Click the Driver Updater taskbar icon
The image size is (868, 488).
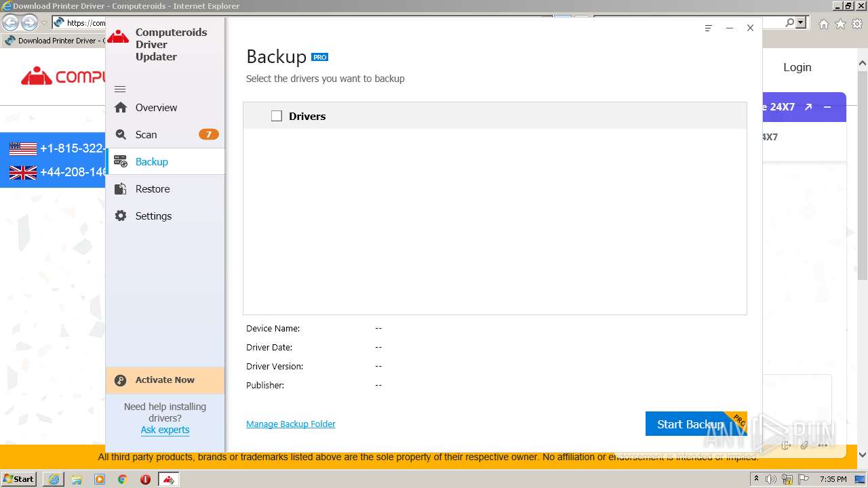pos(169,479)
